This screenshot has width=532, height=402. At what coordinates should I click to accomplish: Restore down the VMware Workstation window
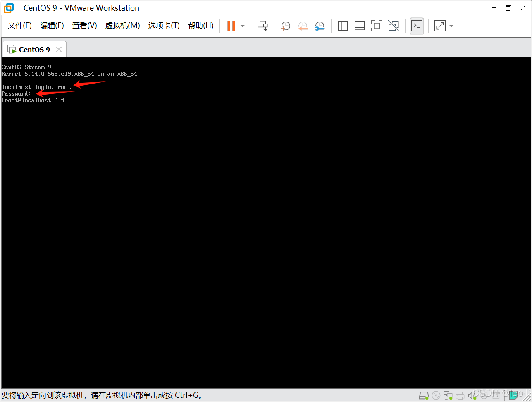(x=508, y=8)
